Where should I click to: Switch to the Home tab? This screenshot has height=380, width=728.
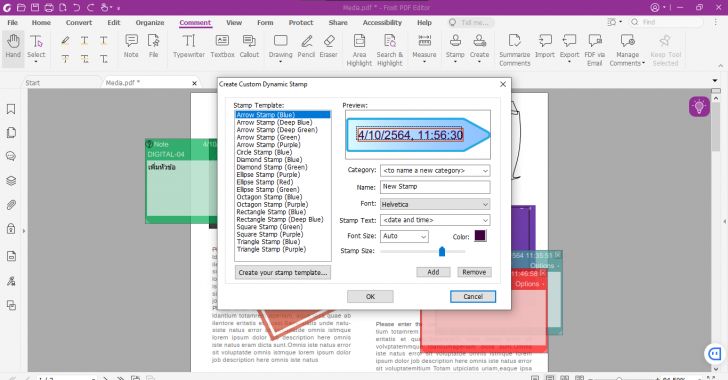click(x=41, y=22)
